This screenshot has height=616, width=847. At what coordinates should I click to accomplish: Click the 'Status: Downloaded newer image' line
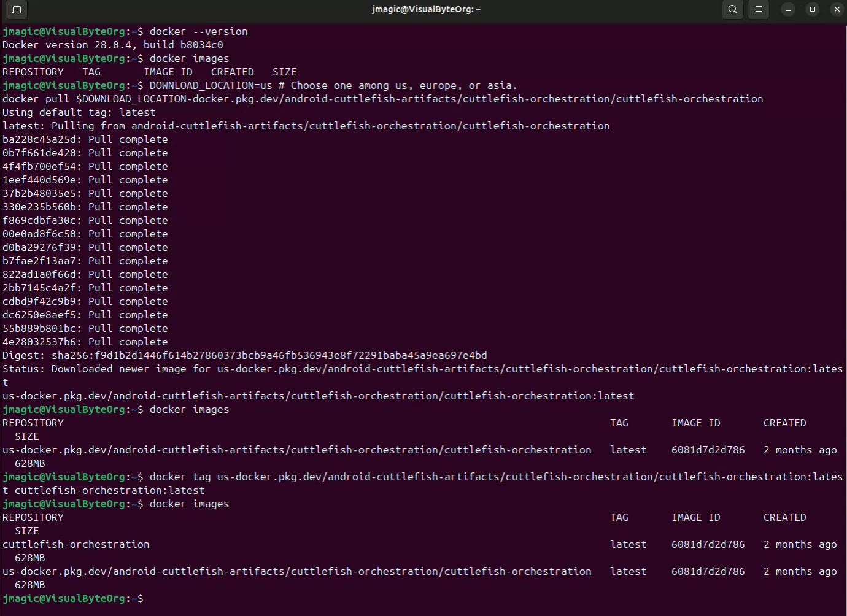tap(423, 369)
